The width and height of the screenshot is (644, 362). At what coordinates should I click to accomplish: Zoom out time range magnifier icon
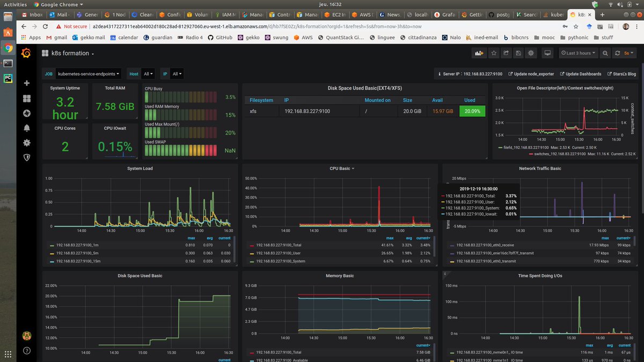pos(605,53)
